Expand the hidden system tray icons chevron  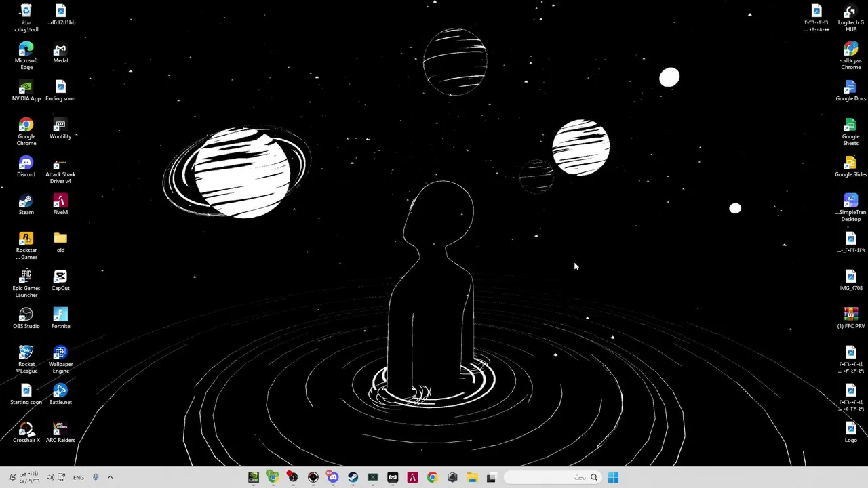pos(110,477)
